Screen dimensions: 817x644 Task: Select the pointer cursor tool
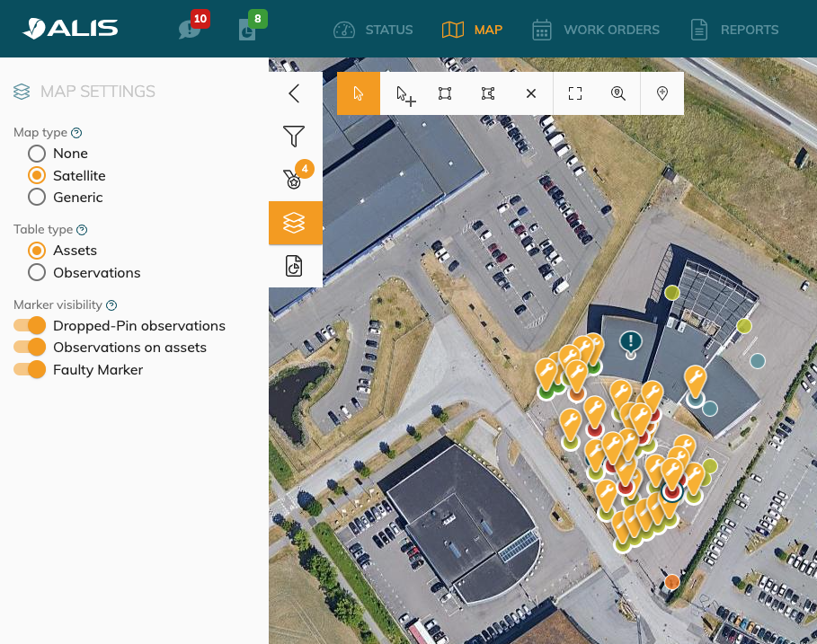coord(359,93)
